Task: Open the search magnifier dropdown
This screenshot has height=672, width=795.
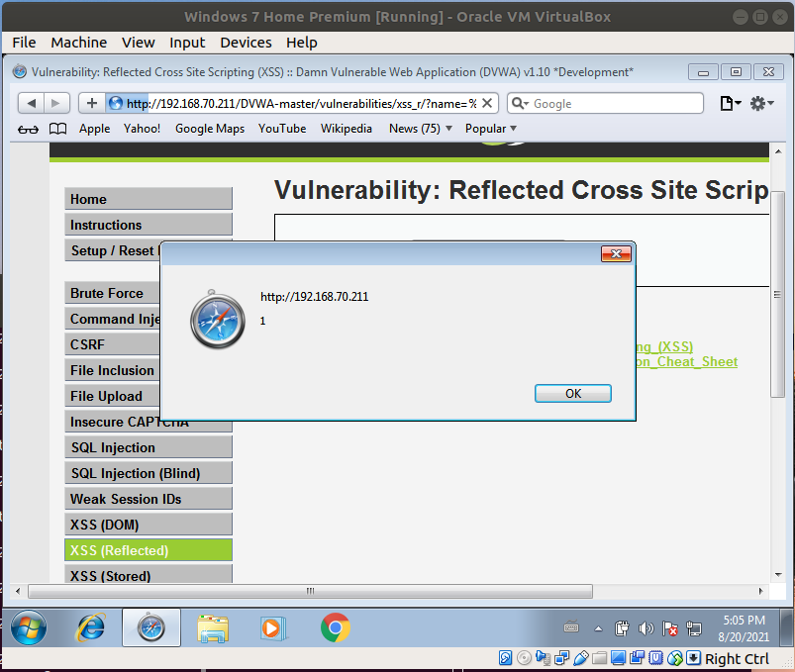Action: click(520, 103)
